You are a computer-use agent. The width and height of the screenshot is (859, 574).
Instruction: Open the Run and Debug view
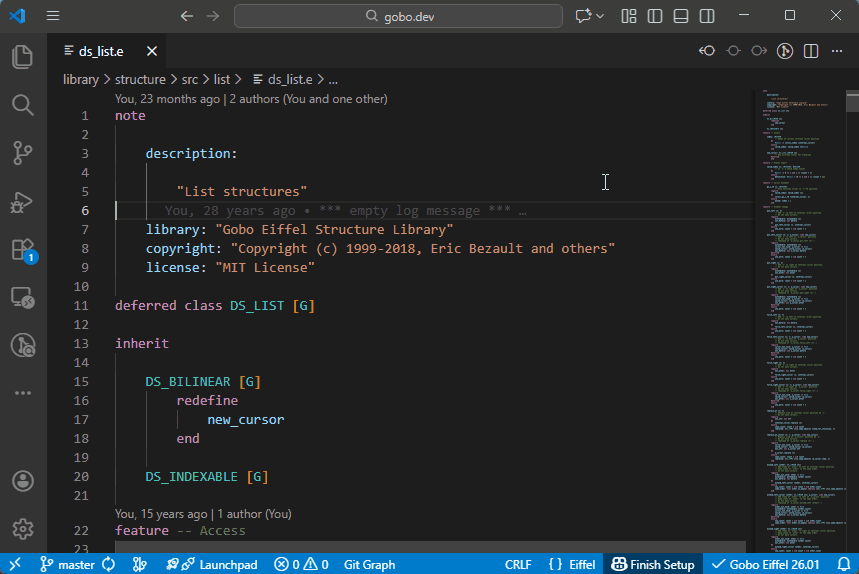[x=22, y=201]
